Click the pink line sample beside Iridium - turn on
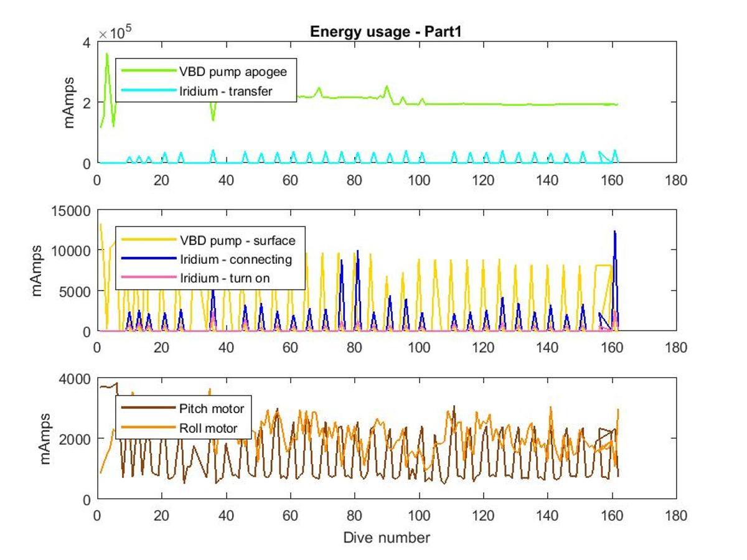The image size is (747, 560). pos(148,278)
